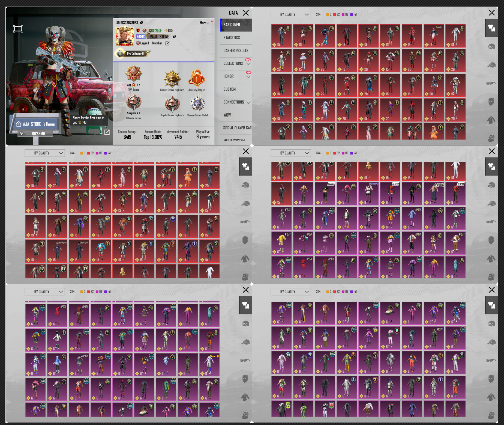Select the outfit tagged S28
Viewport: 504px width, 425px height.
(455, 194)
